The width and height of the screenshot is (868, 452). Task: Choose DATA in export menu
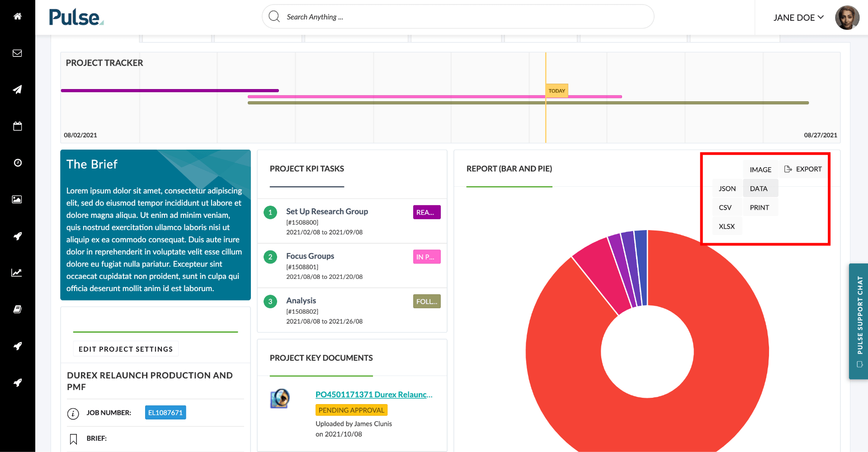tap(760, 188)
